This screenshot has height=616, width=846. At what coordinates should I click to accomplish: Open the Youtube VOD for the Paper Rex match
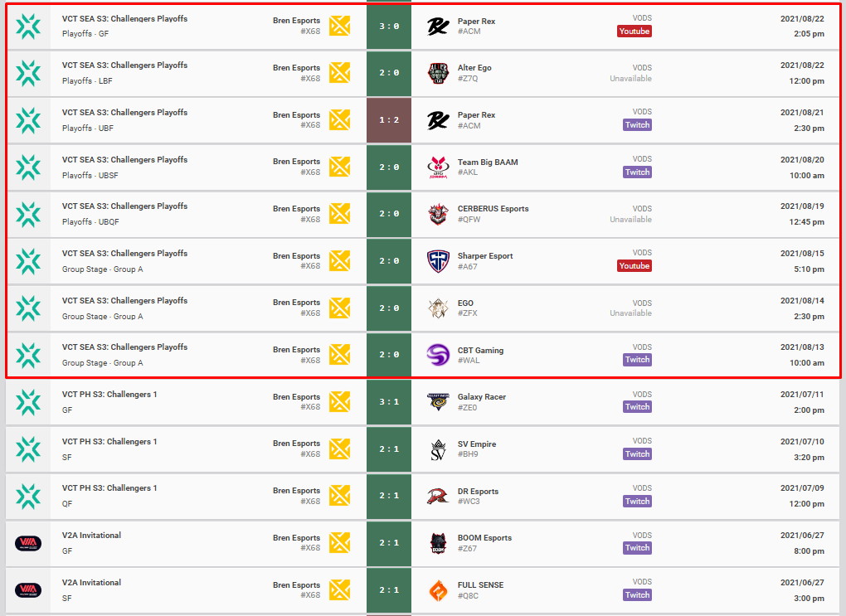(x=634, y=31)
